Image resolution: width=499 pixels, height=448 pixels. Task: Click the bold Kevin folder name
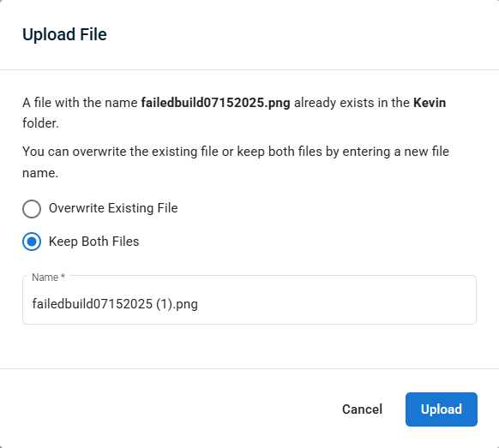point(430,103)
